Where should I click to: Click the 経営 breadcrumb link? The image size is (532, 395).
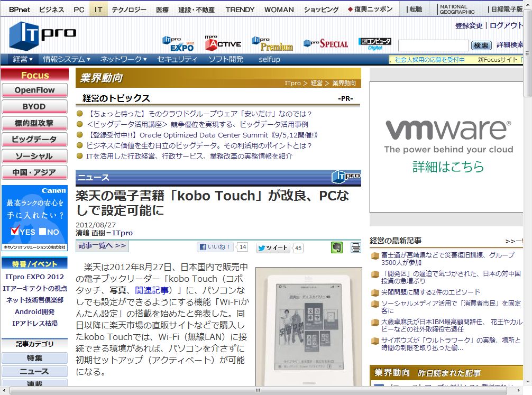(x=317, y=83)
